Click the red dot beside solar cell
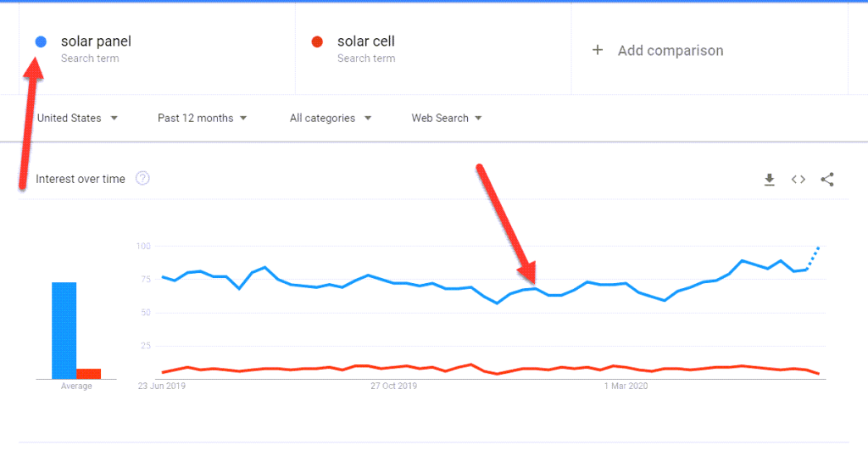Viewport: 868px width, 456px height. (x=317, y=42)
